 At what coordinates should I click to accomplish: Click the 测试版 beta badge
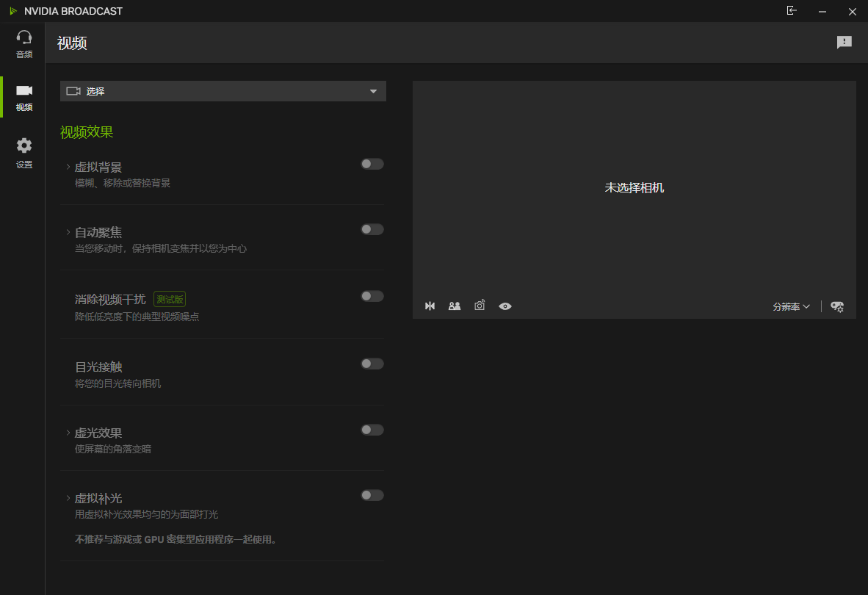pyautogui.click(x=170, y=300)
